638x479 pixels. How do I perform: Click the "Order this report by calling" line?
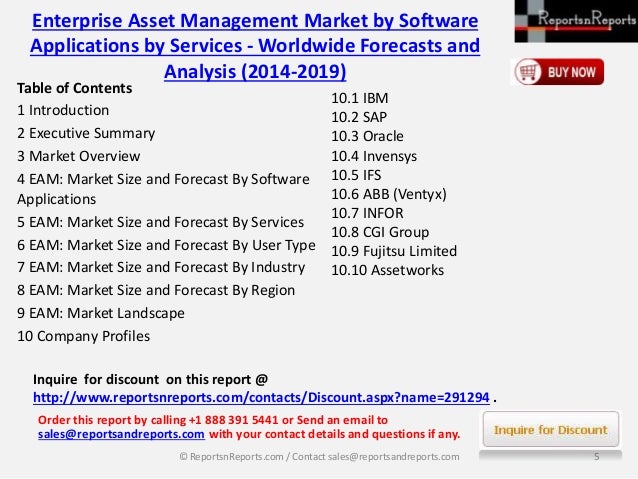pos(213,420)
